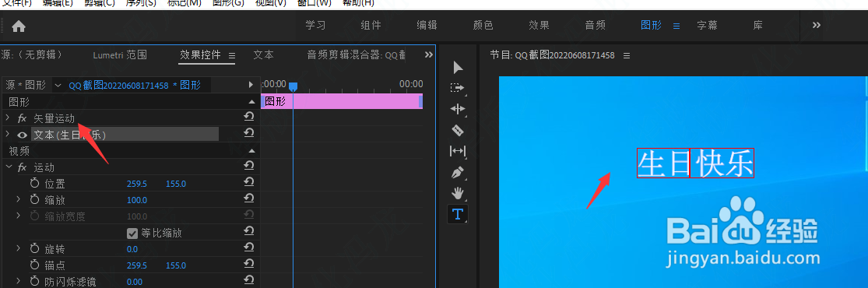Expand the 旋转 parameter

[19, 248]
